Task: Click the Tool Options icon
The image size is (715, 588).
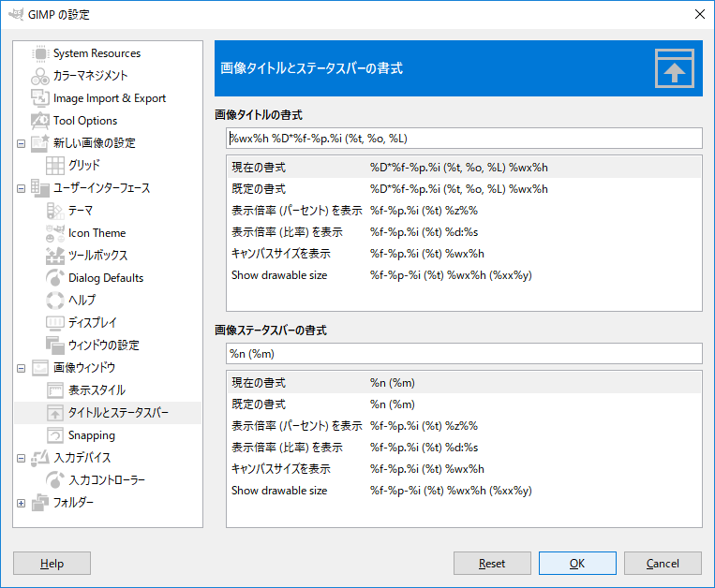Action: tap(40, 121)
